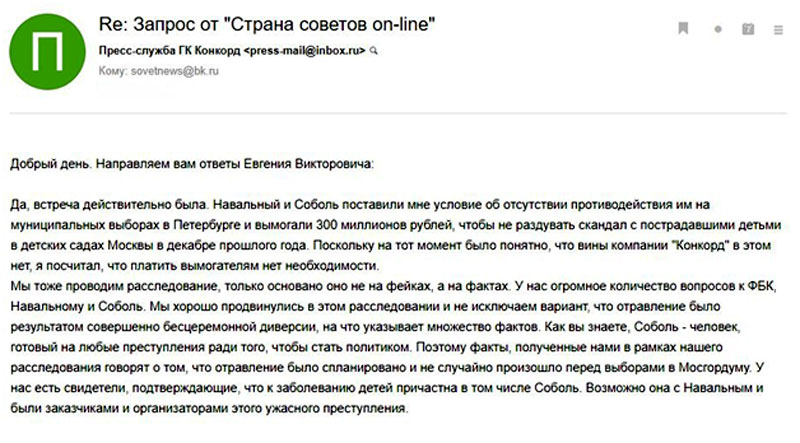
Task: Click the sender address press-mail@inbox.ru
Action: 306,48
